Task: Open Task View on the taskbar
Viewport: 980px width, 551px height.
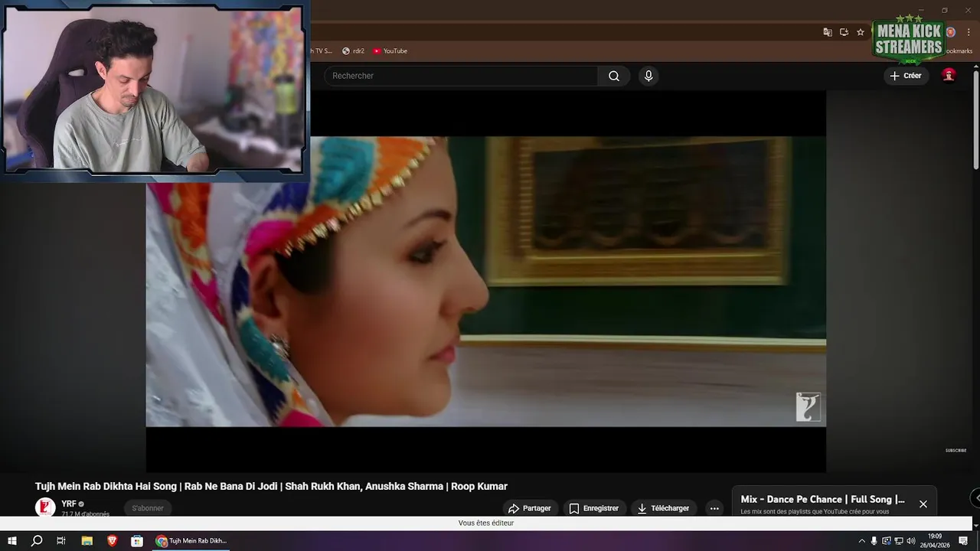Action: tap(61, 541)
